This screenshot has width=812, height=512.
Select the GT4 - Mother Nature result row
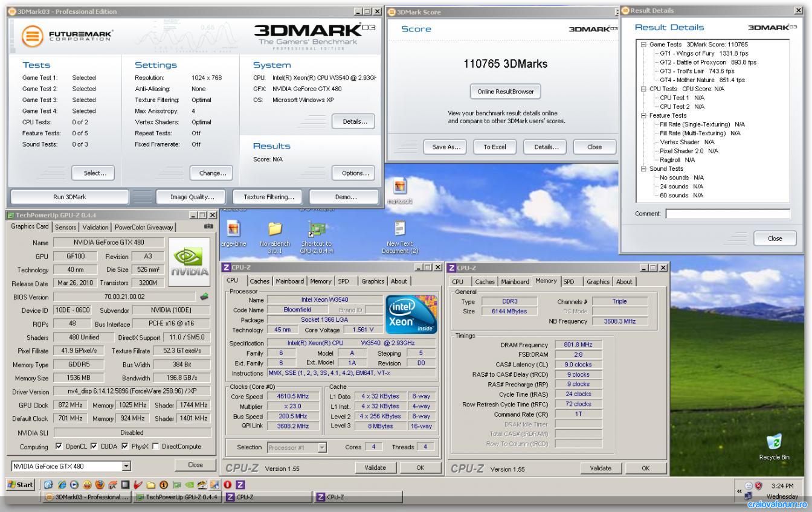[702, 80]
